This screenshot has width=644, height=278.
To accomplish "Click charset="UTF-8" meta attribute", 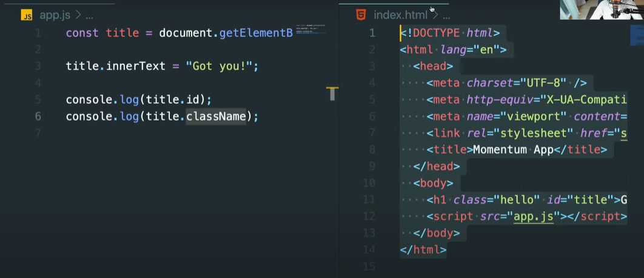I will [517, 83].
